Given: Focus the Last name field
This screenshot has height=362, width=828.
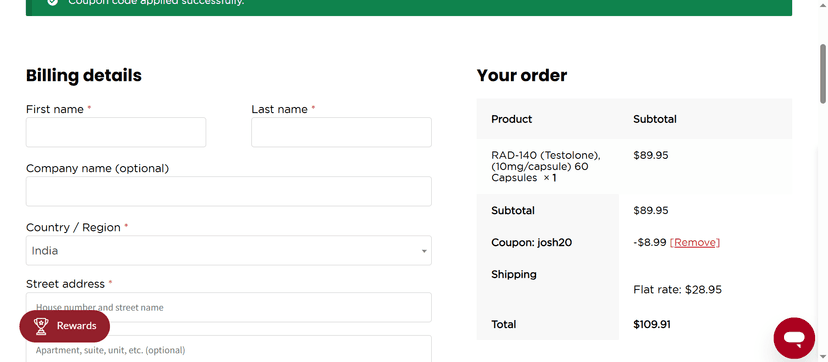Looking at the screenshot, I should coord(341,132).
